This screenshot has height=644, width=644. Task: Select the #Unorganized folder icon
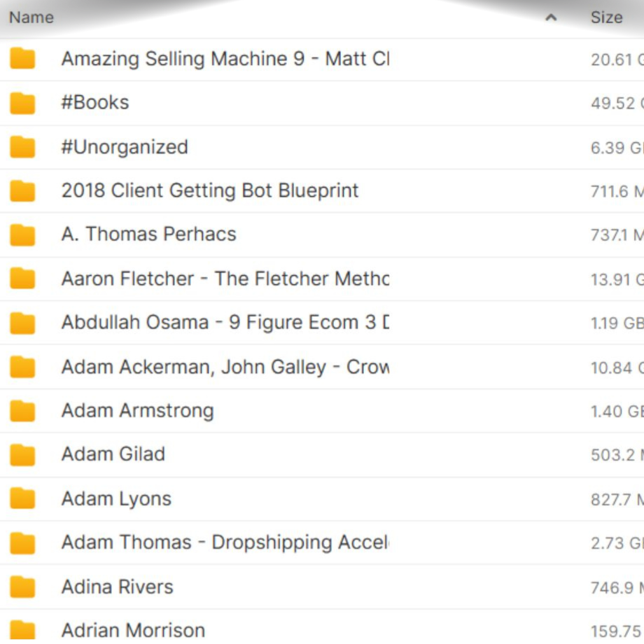pyautogui.click(x=22, y=147)
